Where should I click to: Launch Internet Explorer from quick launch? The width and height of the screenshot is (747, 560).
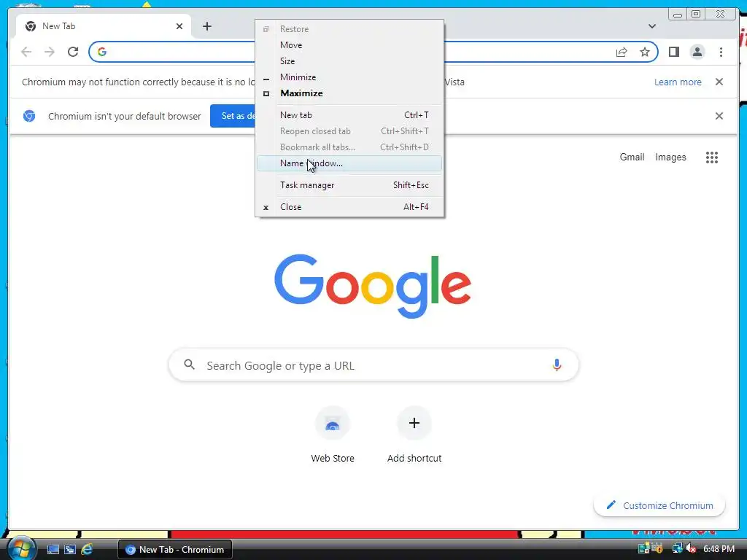point(87,550)
